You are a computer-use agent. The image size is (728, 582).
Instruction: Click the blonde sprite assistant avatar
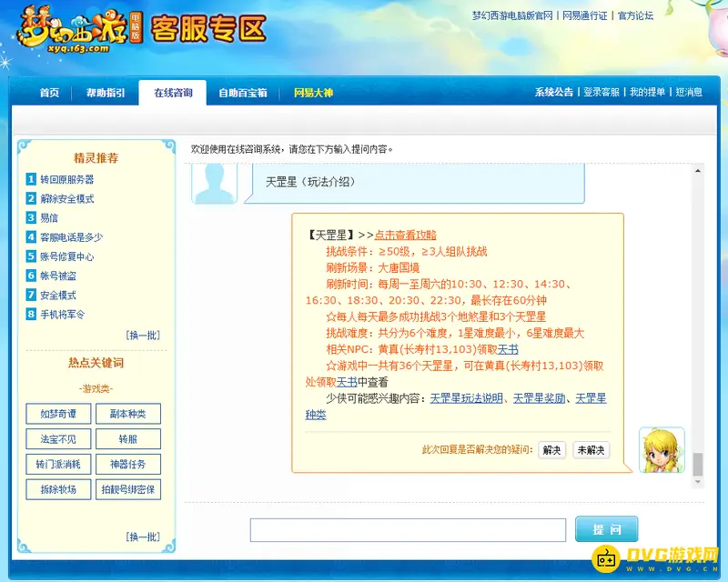662,450
